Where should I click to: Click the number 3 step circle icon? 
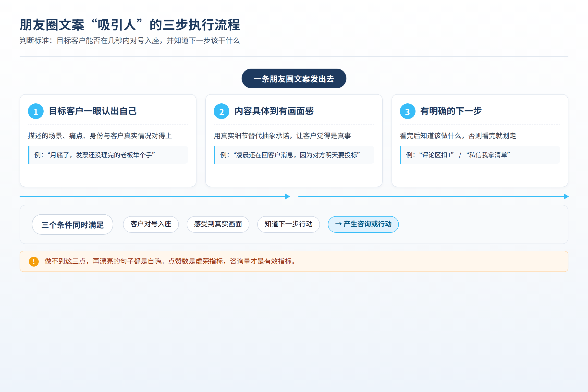[x=407, y=111]
